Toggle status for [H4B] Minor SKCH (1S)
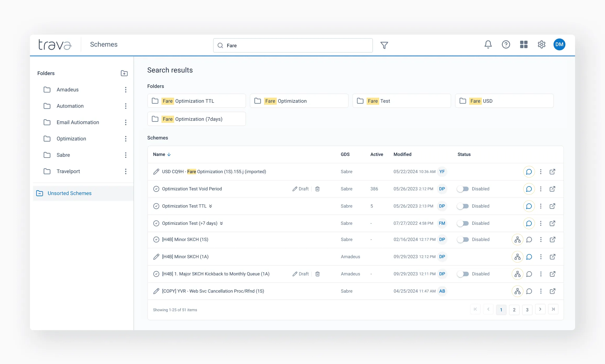 [463, 240]
